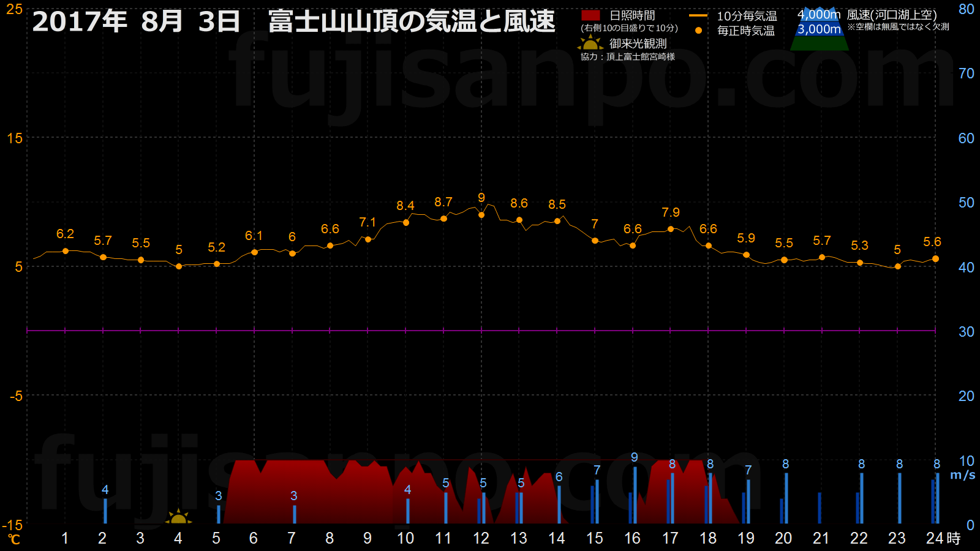Click the 協力：頂上富士館宮崎様 credit text

coord(628,57)
